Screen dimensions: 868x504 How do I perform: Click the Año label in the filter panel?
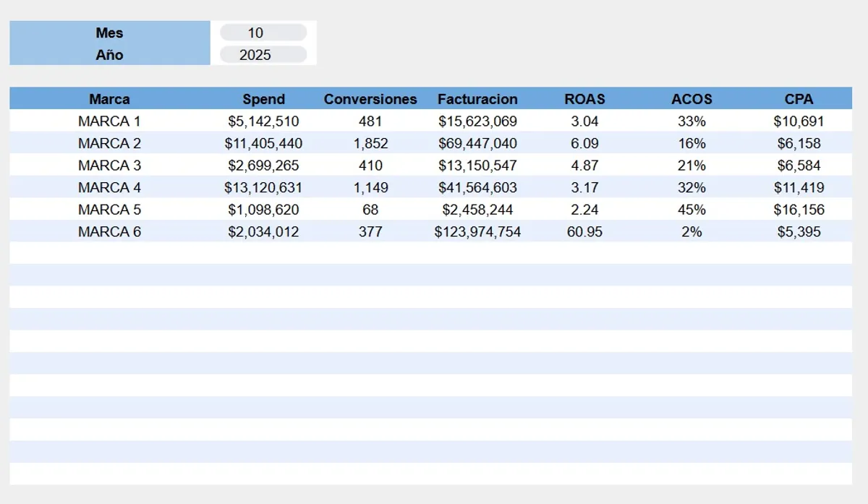tap(109, 54)
